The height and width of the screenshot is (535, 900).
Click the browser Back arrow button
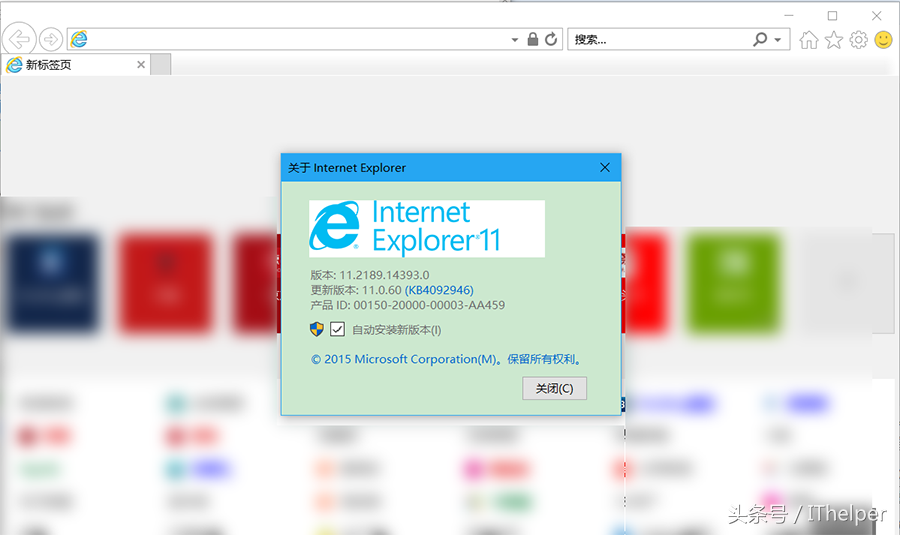tap(19, 39)
